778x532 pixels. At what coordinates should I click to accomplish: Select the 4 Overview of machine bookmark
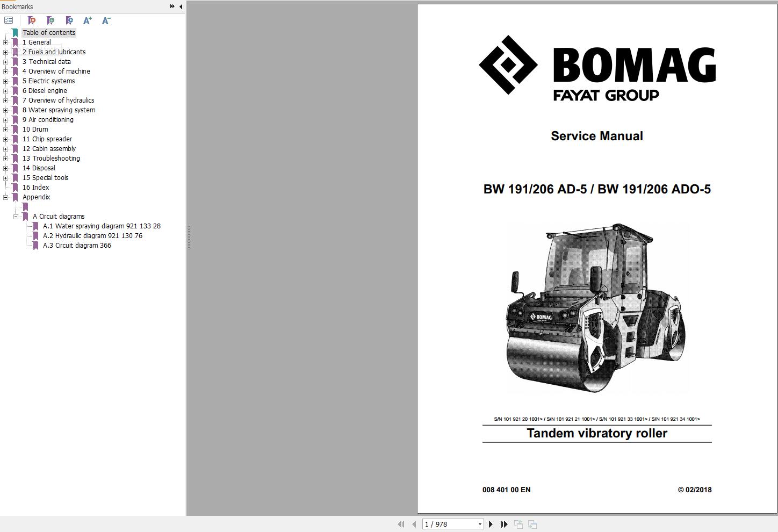pos(56,71)
